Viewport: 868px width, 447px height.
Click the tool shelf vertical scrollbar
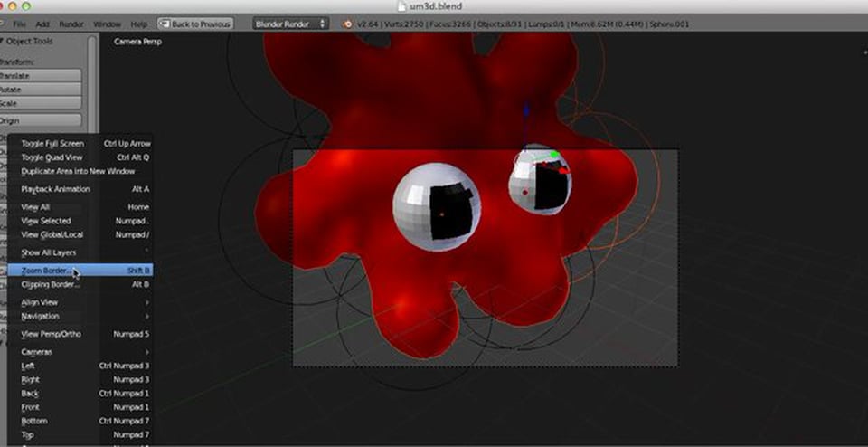pos(91,83)
